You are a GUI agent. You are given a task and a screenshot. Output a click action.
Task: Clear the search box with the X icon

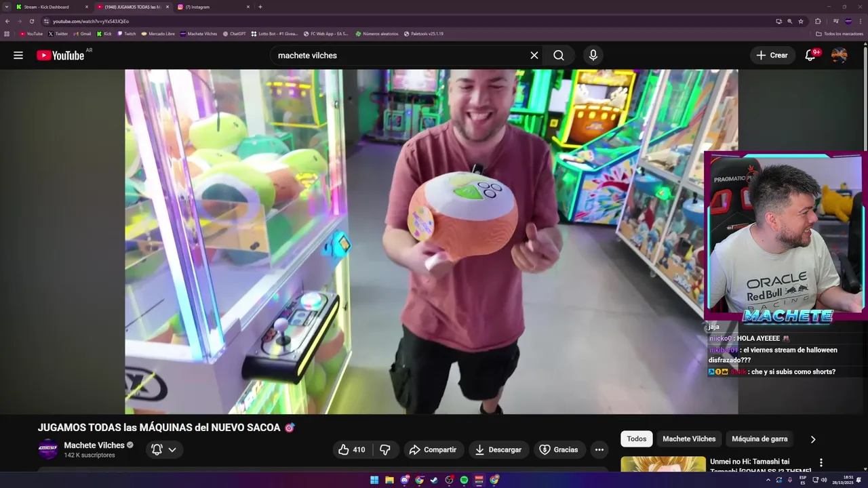tap(534, 56)
